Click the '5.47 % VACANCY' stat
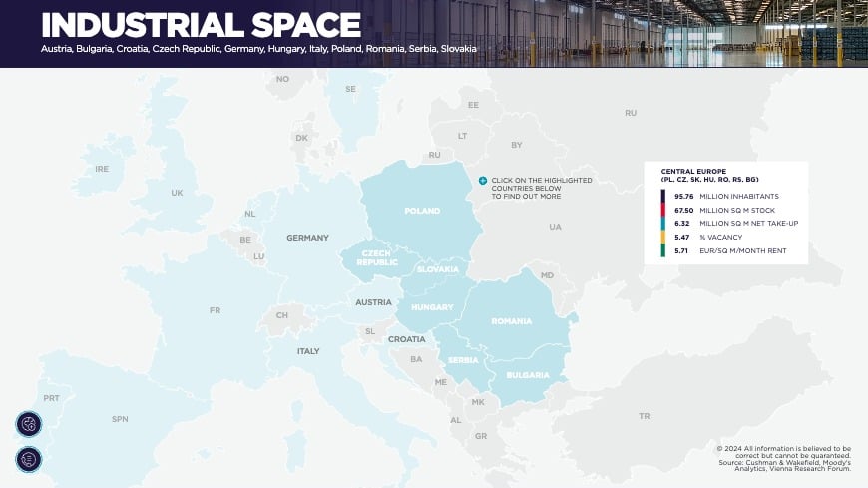The height and width of the screenshot is (488, 868). pos(708,238)
